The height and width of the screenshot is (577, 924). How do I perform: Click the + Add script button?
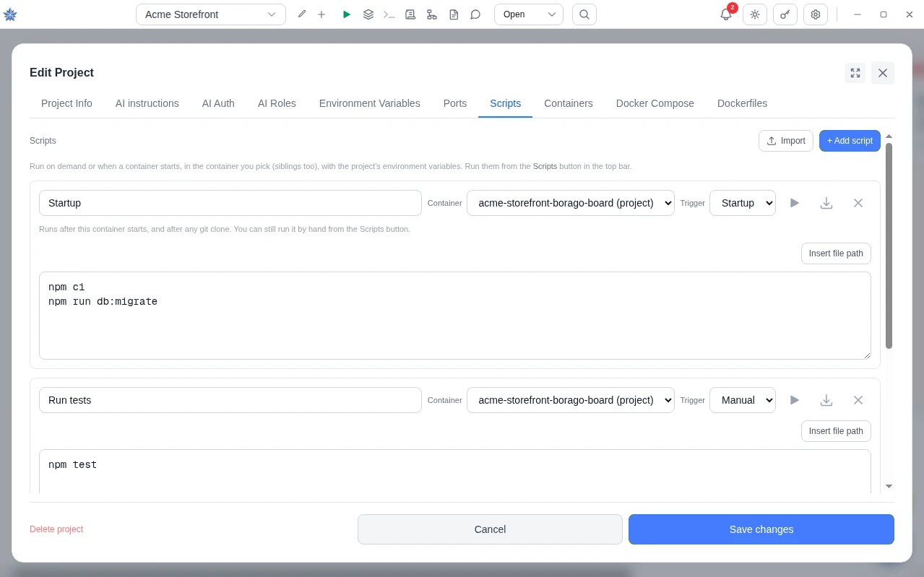tap(850, 141)
